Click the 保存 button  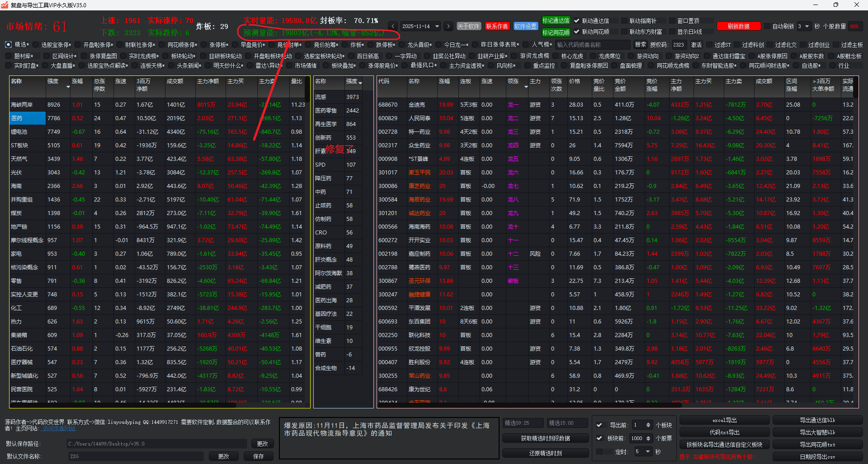[258, 456]
